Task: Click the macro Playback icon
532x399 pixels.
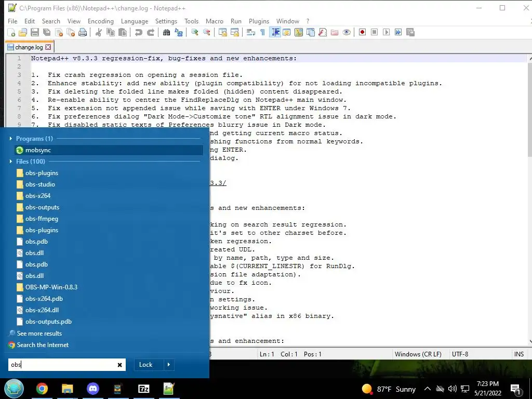Action: tap(386, 32)
